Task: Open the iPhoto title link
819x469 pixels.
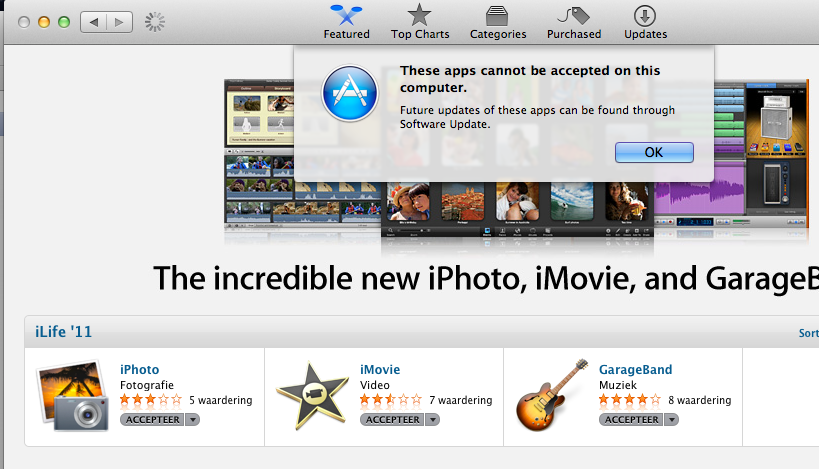Action: pos(139,369)
